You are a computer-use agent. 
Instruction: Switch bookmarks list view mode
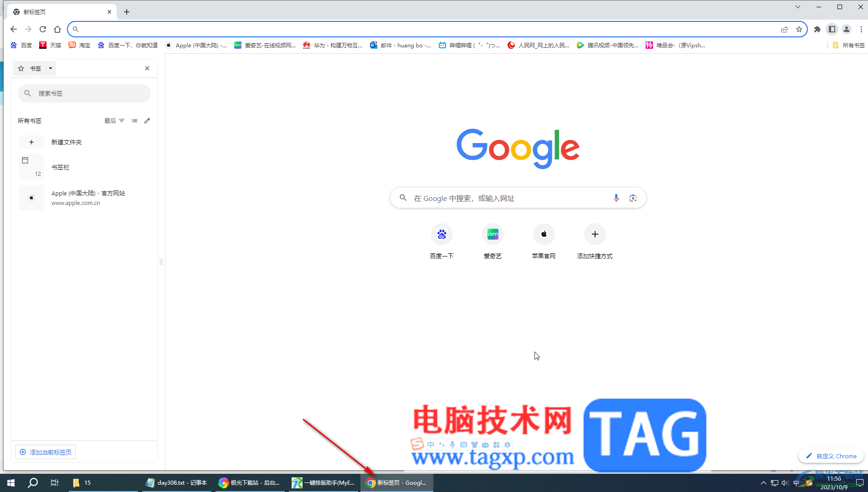[134, 121]
